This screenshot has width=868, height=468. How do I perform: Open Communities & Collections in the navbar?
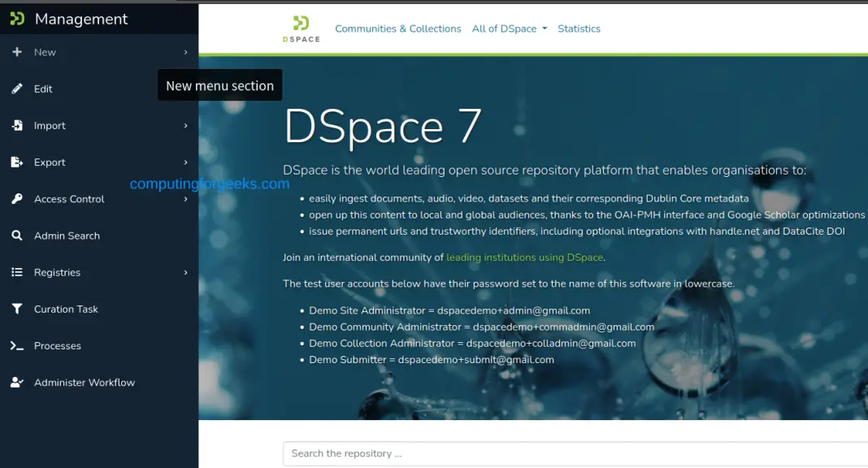click(397, 28)
